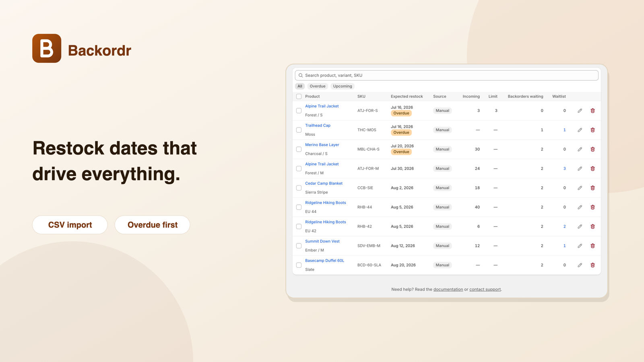Remove Trailhead Cap with its trash icon
This screenshot has height=362, width=644.
click(592, 130)
